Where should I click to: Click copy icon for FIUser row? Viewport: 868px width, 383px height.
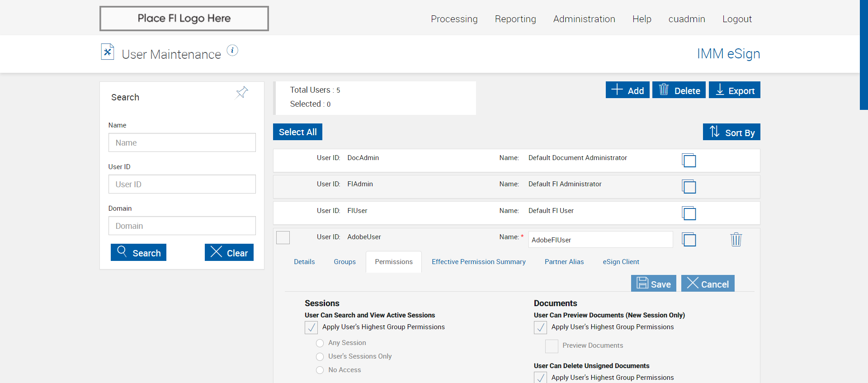(x=689, y=213)
